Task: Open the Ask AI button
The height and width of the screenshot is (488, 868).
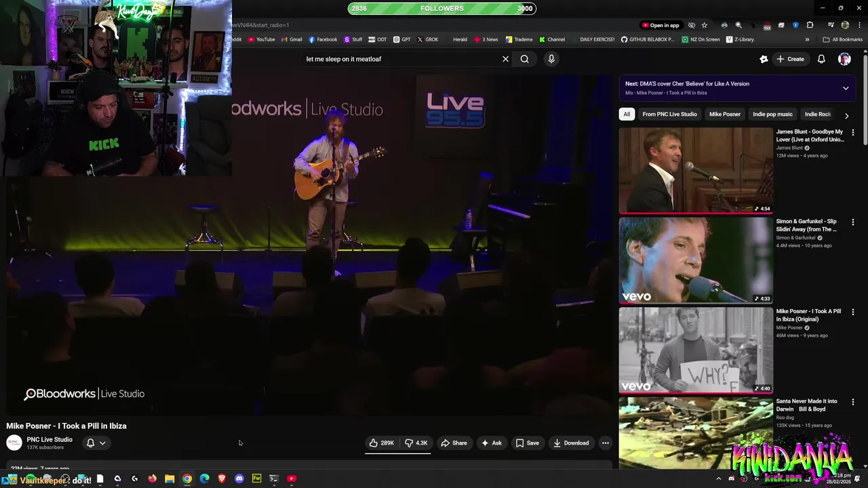Action: click(492, 443)
